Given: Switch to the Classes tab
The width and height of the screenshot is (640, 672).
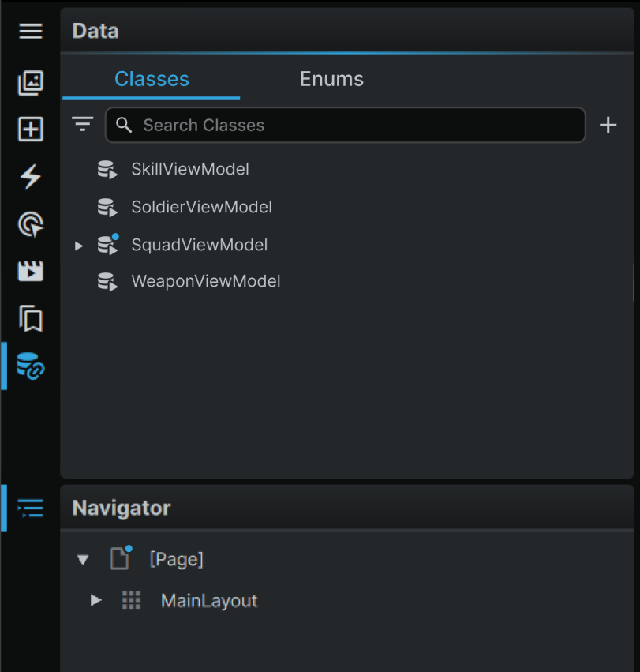Looking at the screenshot, I should coord(152,79).
